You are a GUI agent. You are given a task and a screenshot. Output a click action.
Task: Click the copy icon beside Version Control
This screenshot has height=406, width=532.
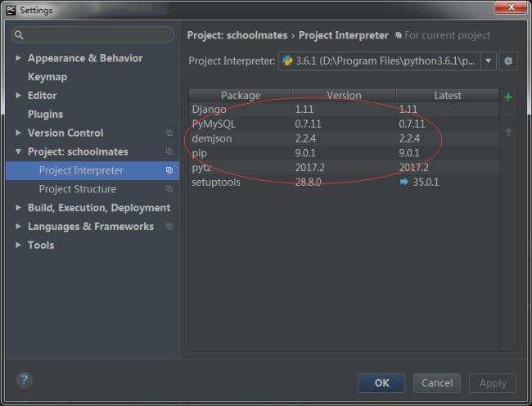[169, 133]
